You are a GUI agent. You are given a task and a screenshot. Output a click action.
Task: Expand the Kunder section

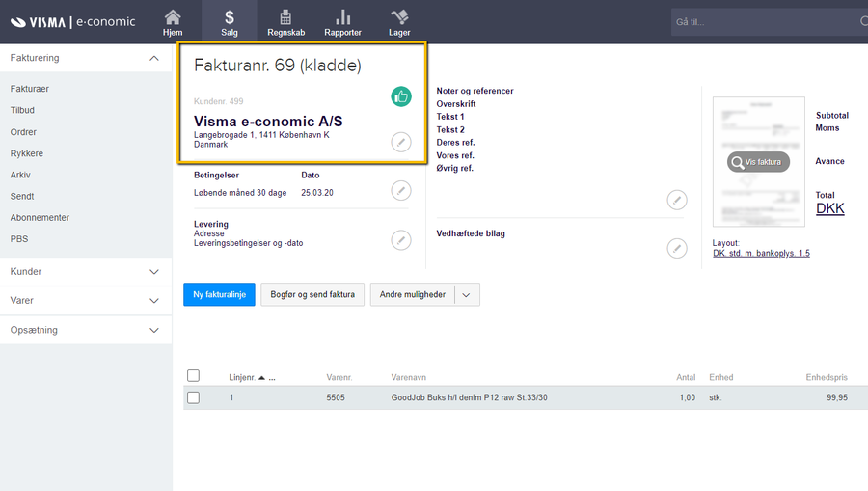pos(154,272)
